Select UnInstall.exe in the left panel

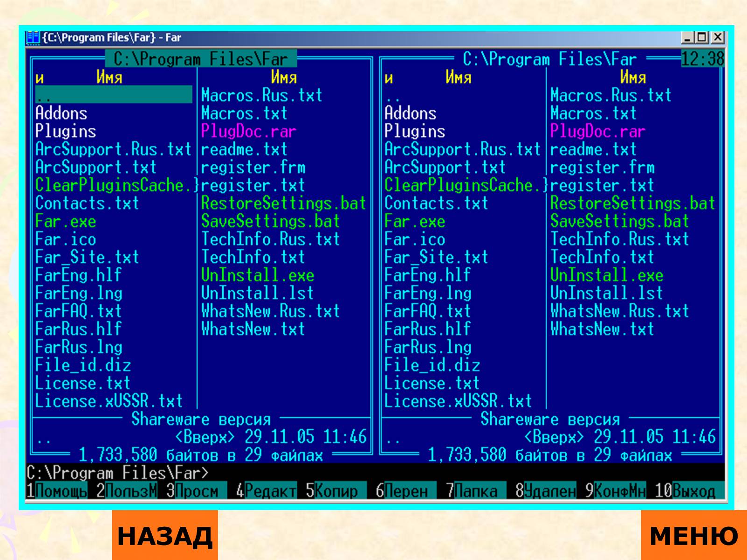[257, 275]
